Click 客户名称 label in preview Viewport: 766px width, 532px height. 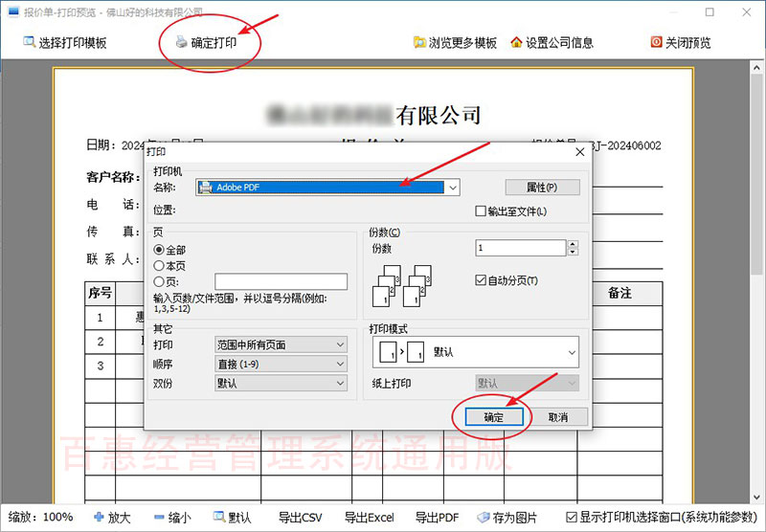coord(113,177)
